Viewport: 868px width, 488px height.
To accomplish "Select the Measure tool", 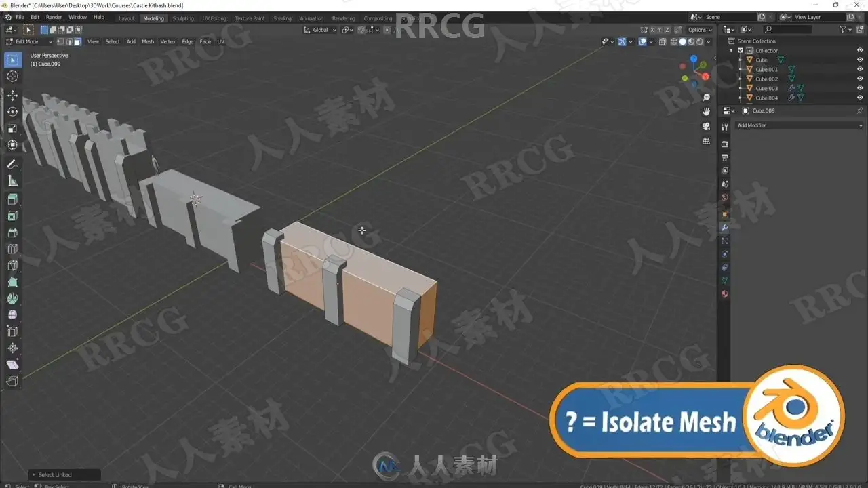I will pos(12,180).
